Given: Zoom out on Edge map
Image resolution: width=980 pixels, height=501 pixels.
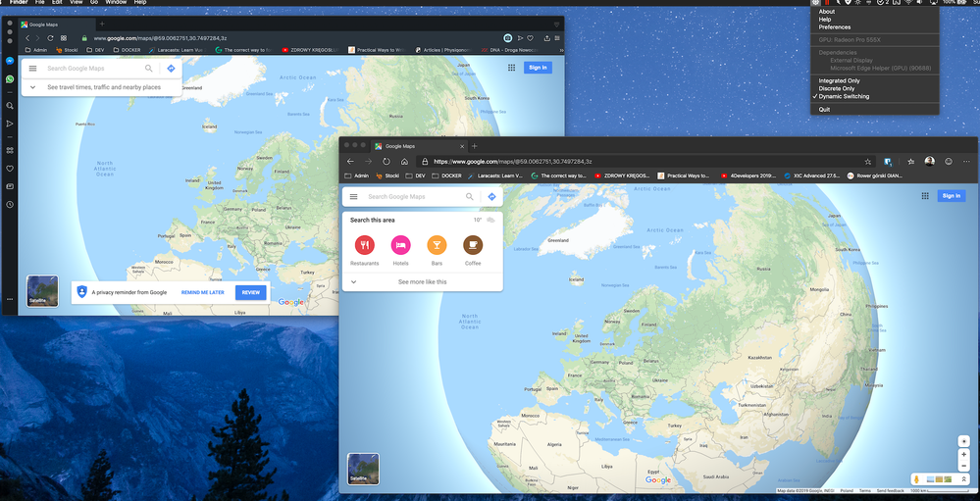Looking at the screenshot, I should pyautogui.click(x=963, y=466).
